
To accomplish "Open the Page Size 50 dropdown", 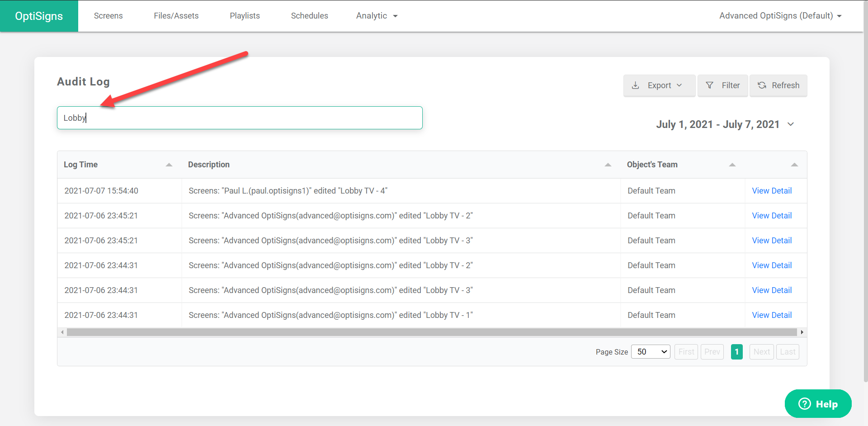I will pos(651,352).
